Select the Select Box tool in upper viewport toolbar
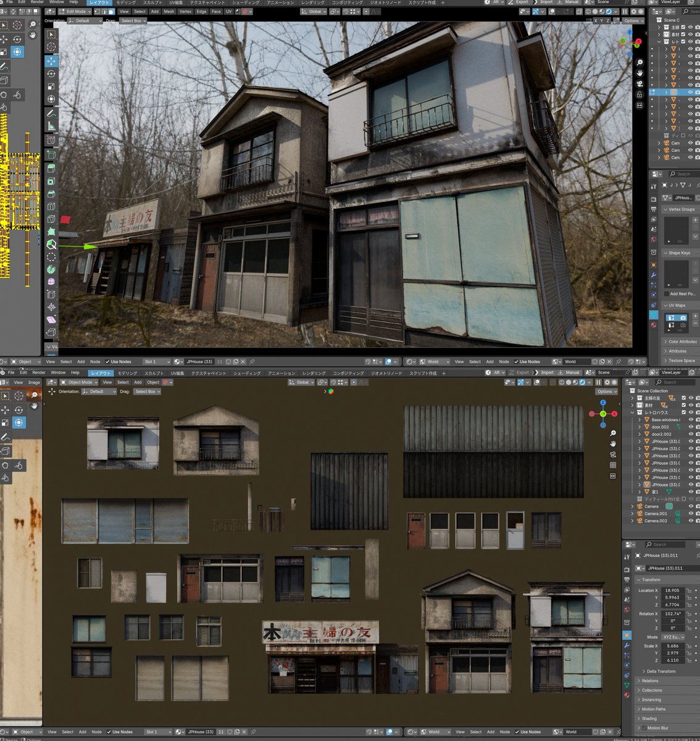 pos(51,36)
